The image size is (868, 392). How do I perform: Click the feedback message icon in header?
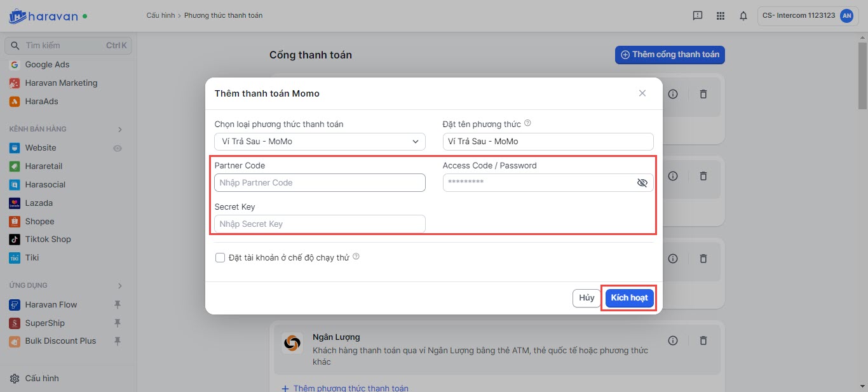click(698, 16)
